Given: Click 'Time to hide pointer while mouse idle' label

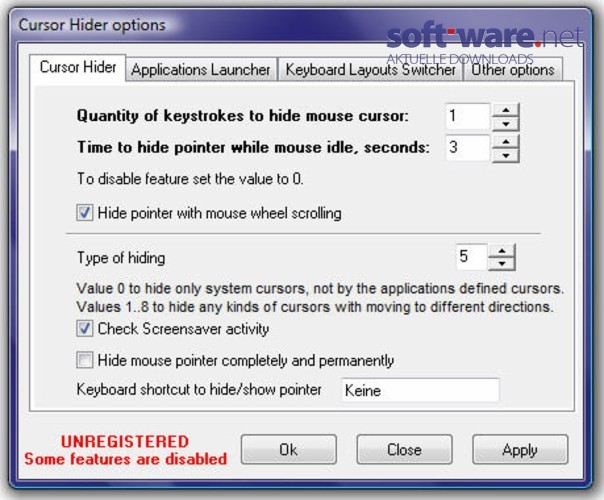Looking at the screenshot, I should point(253,147).
